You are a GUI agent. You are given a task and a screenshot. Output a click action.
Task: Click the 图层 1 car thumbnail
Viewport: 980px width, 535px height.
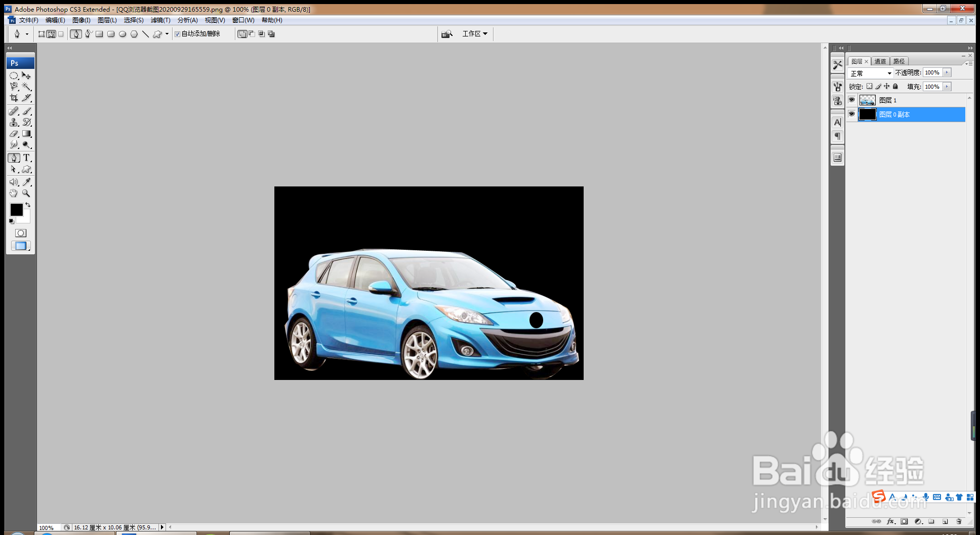point(868,100)
